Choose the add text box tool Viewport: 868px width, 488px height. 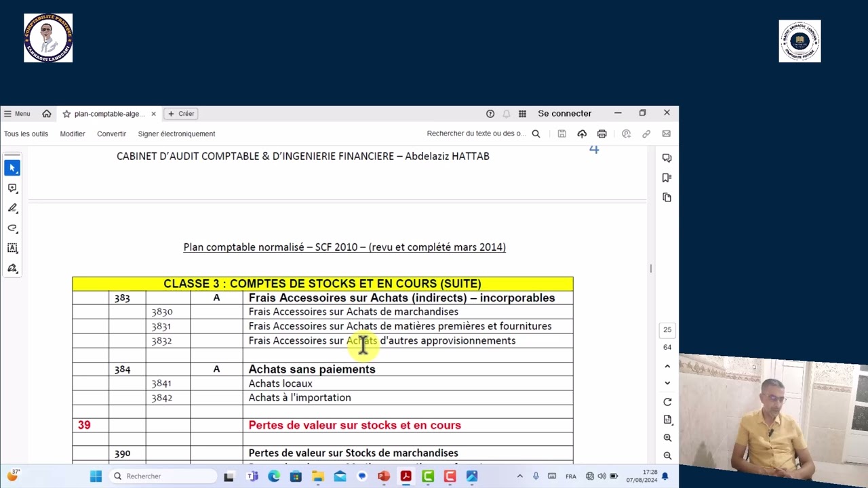tap(12, 248)
